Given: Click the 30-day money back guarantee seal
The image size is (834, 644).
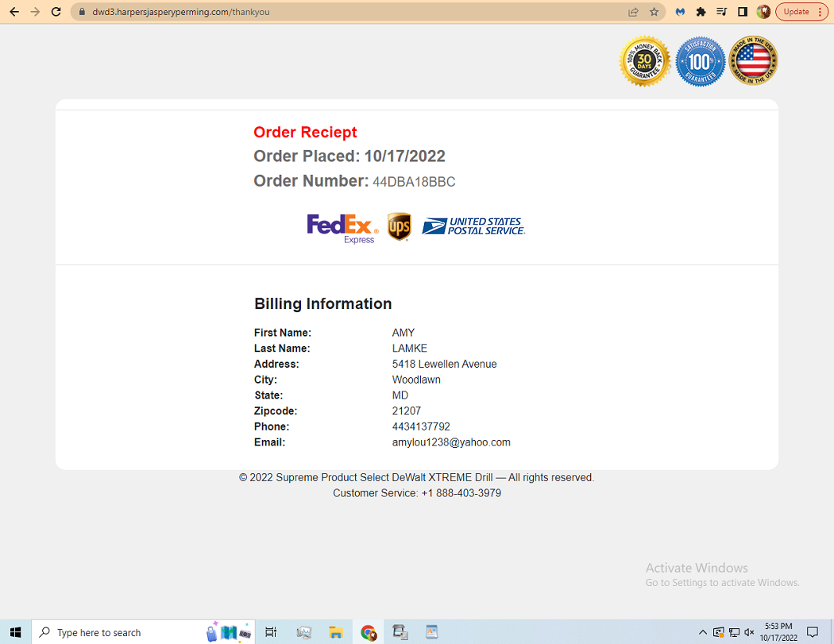Looking at the screenshot, I should coord(644,60).
